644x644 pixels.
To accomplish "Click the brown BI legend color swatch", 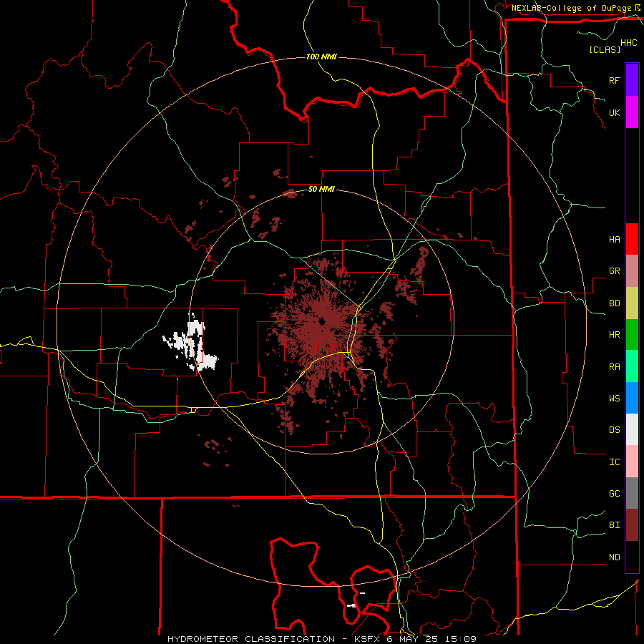I will click(632, 525).
